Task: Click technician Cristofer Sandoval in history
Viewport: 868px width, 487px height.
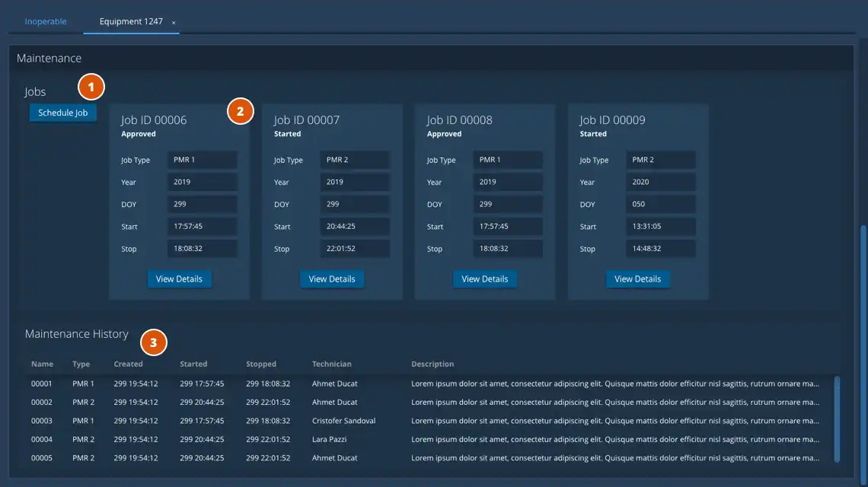Action: (343, 421)
